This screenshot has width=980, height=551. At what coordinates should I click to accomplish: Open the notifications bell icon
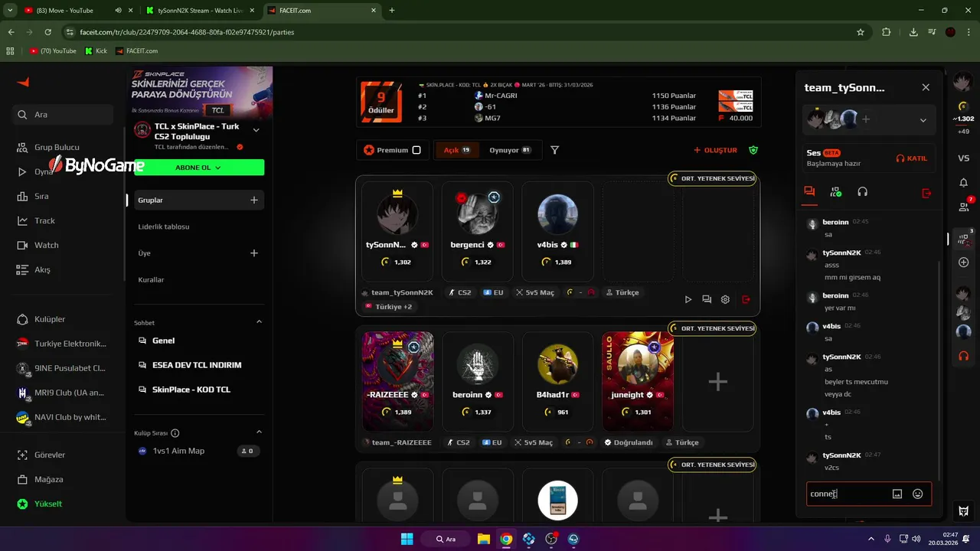click(x=964, y=183)
